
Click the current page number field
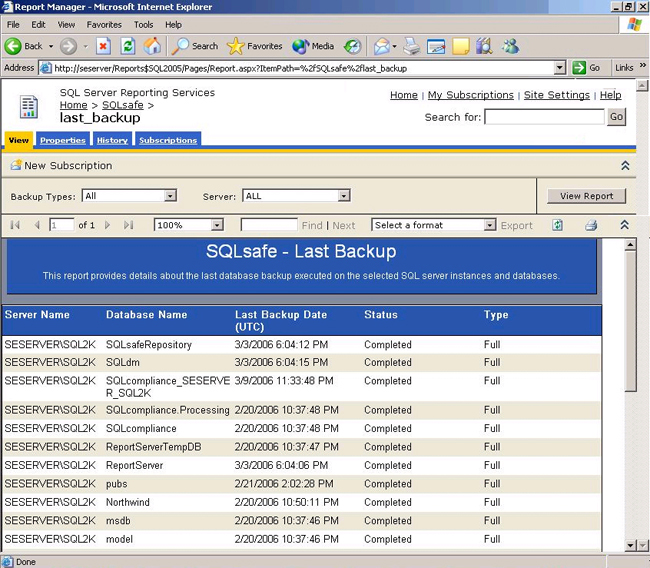(x=61, y=225)
